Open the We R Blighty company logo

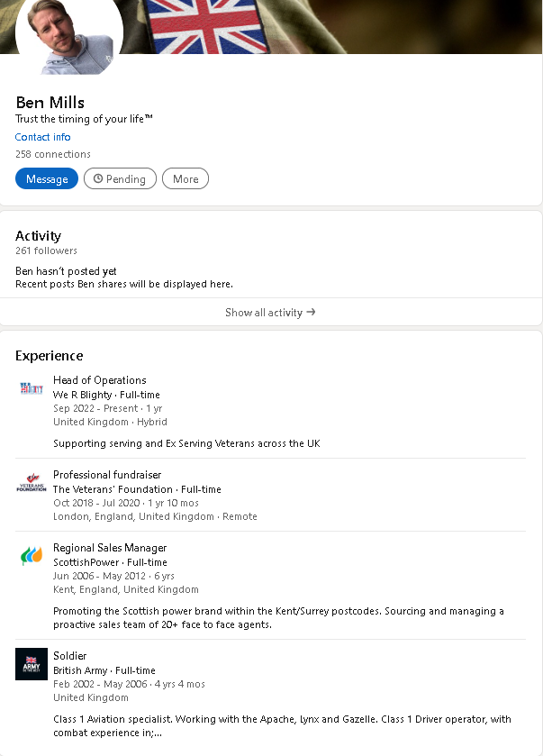pos(32,388)
